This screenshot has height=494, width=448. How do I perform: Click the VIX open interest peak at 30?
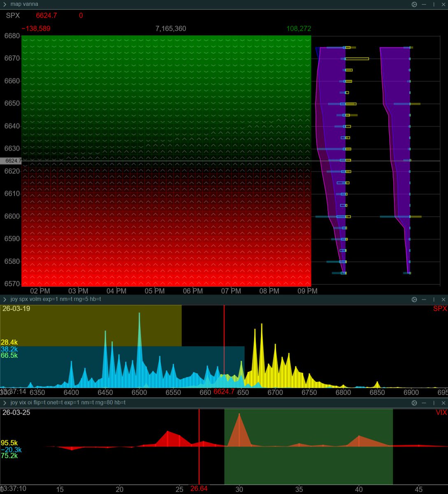[x=239, y=430]
